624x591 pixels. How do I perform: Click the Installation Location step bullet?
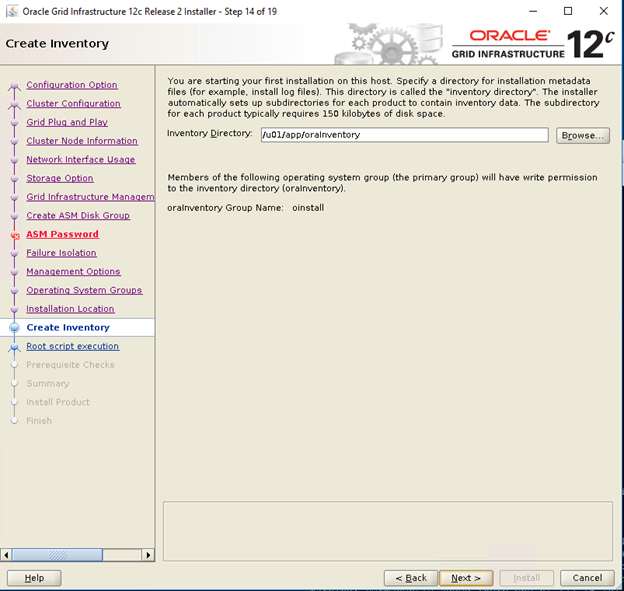click(x=14, y=309)
